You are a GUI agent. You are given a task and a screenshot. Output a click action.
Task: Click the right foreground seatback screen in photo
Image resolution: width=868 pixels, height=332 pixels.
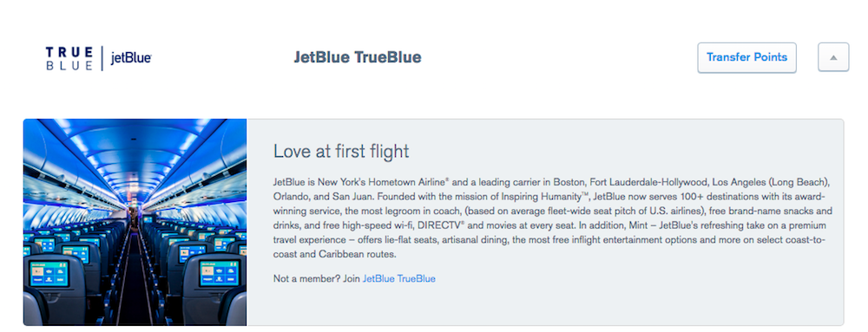pos(219,273)
